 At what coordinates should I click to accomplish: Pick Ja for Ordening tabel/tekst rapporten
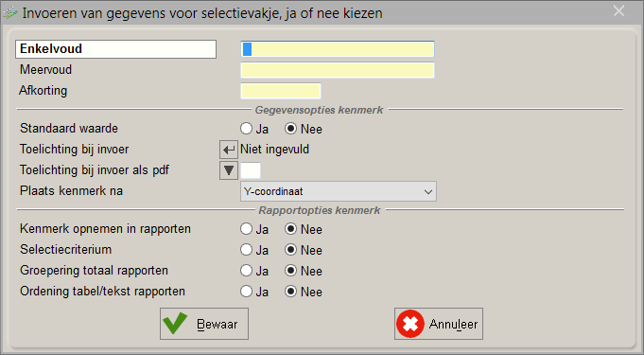247,292
